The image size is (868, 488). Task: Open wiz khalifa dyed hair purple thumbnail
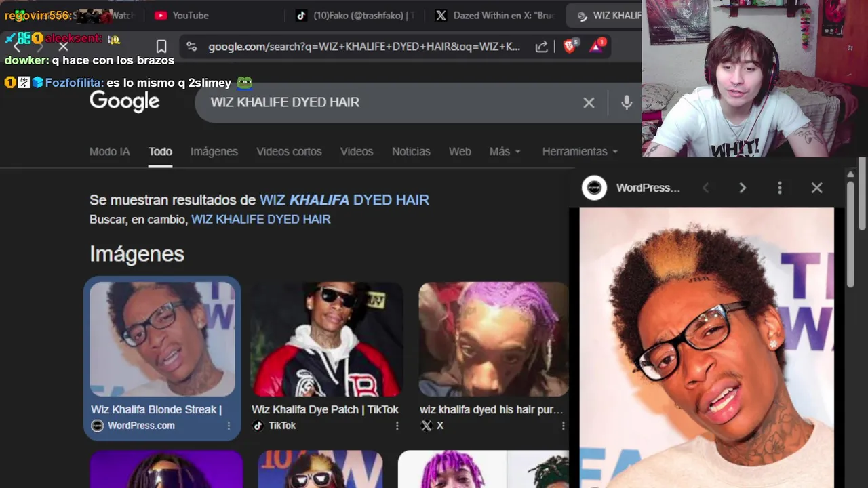tap(494, 339)
